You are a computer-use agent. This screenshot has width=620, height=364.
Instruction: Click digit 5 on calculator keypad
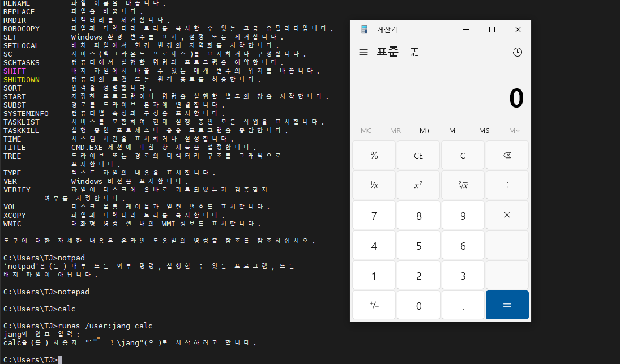coord(418,245)
